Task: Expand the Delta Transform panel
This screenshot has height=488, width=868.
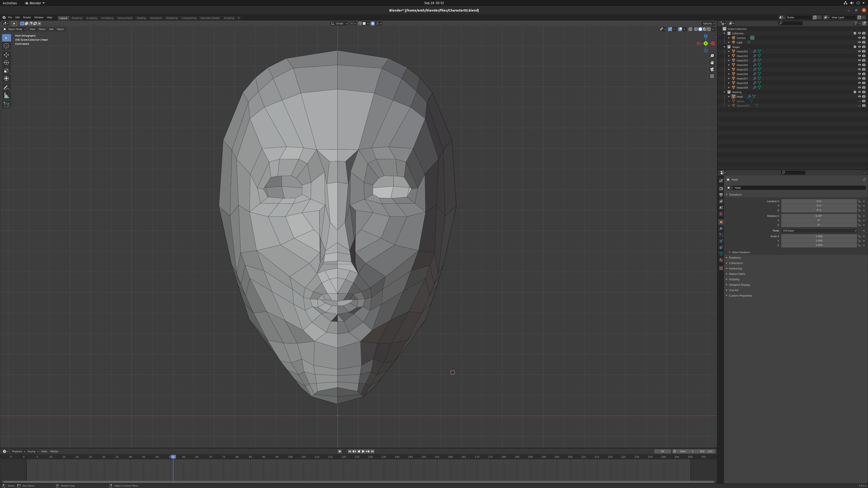Action: click(x=741, y=252)
